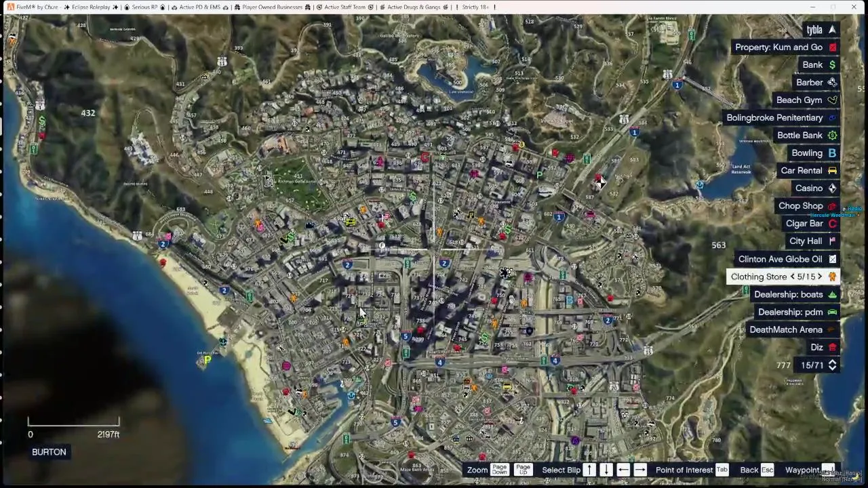The width and height of the screenshot is (868, 488).
Task: Select the Dealership: boats green boat icon
Action: [832, 294]
